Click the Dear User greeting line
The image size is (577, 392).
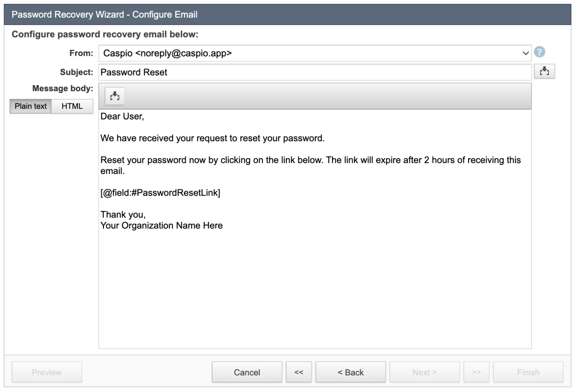122,116
